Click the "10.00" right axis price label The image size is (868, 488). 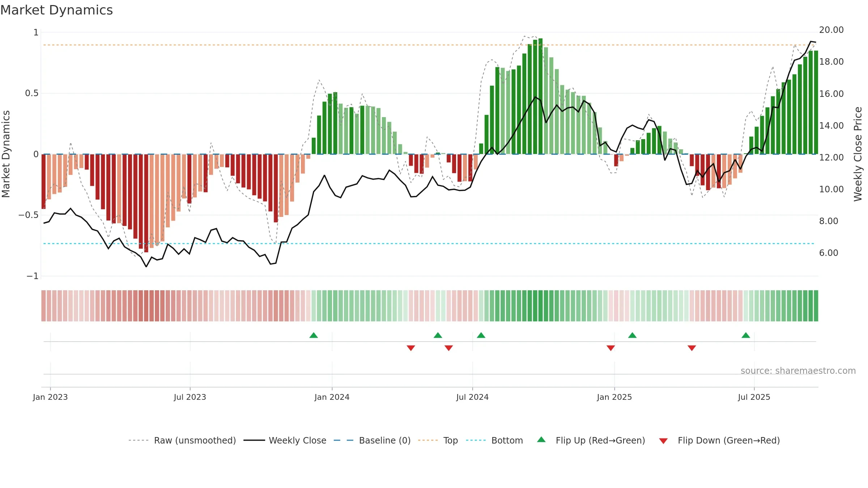click(x=831, y=189)
